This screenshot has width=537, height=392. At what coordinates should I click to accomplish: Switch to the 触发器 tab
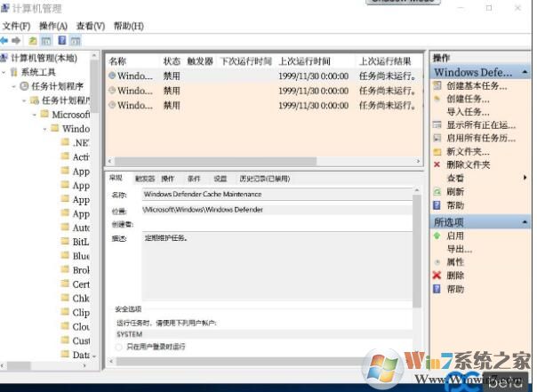point(145,179)
